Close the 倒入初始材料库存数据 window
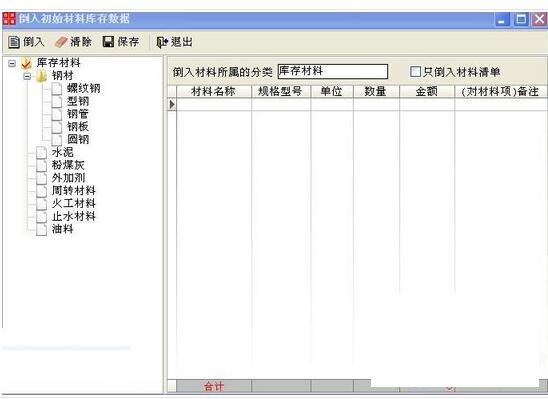548x399 pixels. pyautogui.click(x=539, y=19)
